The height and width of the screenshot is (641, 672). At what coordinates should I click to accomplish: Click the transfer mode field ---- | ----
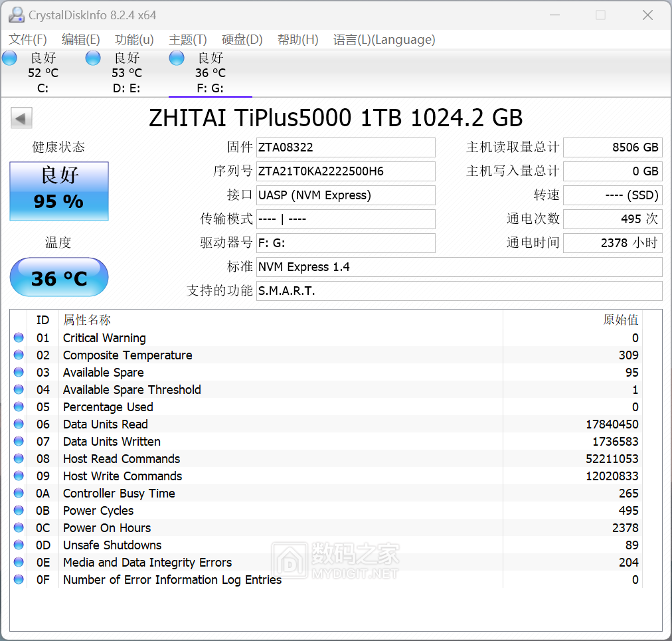346,219
